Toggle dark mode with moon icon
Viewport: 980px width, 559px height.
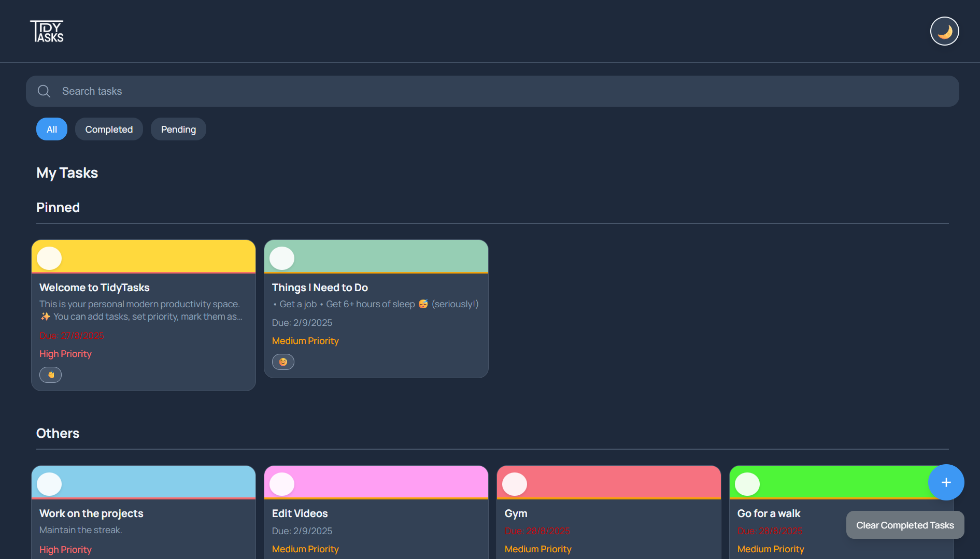click(944, 31)
